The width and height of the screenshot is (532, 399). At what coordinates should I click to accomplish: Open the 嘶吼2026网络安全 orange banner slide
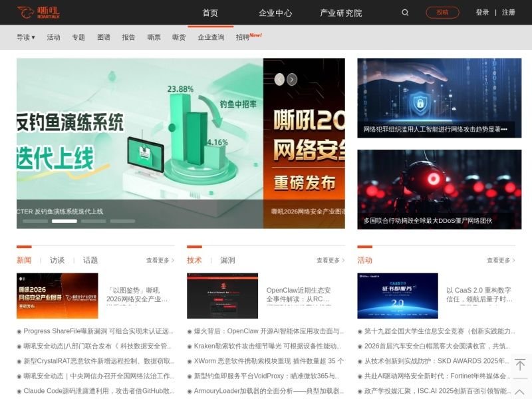pyautogui.click(x=304, y=143)
